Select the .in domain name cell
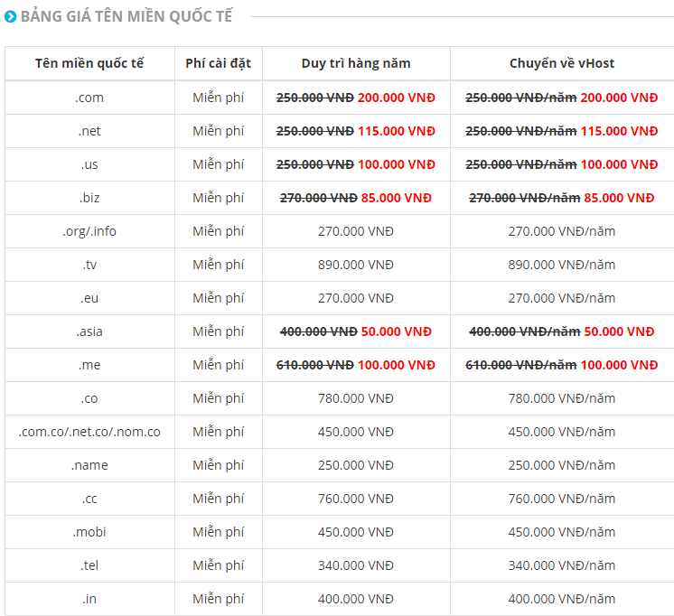 89,599
